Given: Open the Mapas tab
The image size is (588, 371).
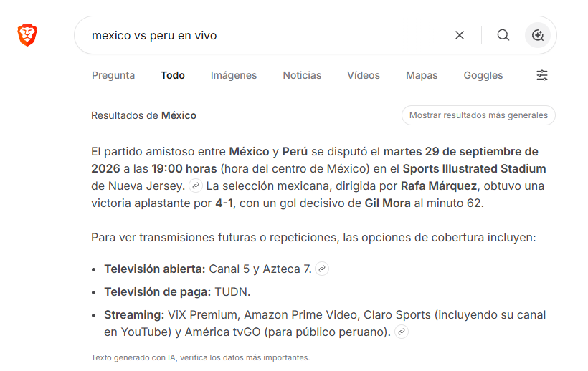Looking at the screenshot, I should tap(422, 75).
